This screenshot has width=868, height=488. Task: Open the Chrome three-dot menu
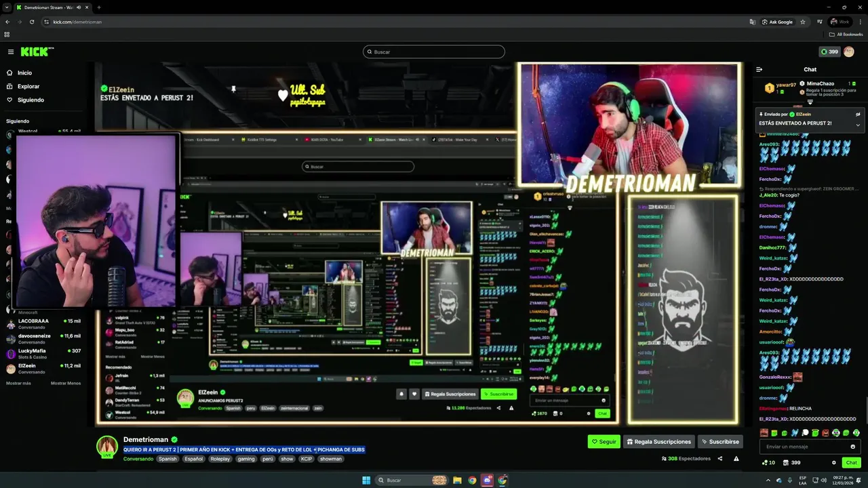tap(861, 22)
